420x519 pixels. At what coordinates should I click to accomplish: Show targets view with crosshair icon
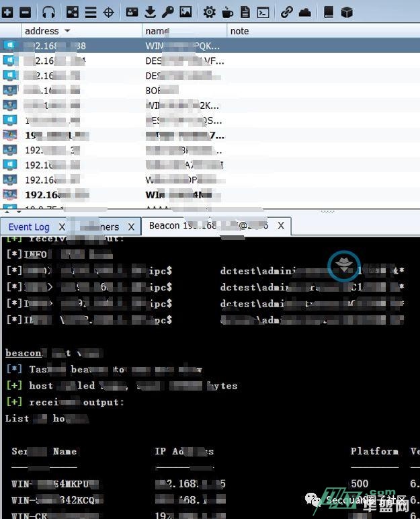click(x=108, y=12)
